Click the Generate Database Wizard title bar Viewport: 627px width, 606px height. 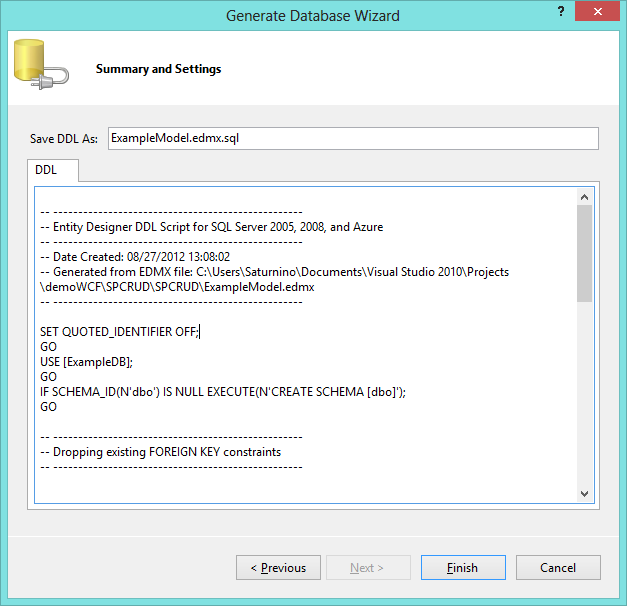click(312, 15)
